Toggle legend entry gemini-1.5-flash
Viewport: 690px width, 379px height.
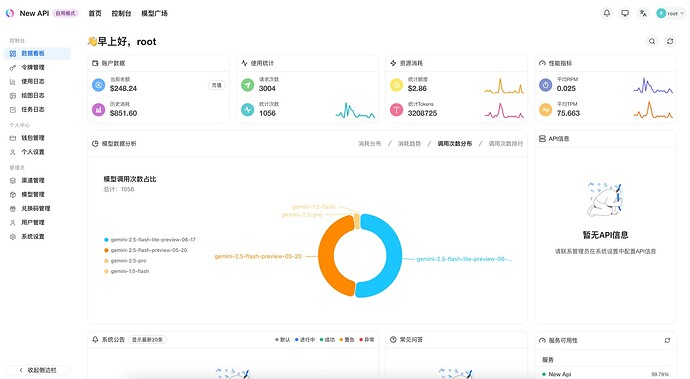point(127,271)
